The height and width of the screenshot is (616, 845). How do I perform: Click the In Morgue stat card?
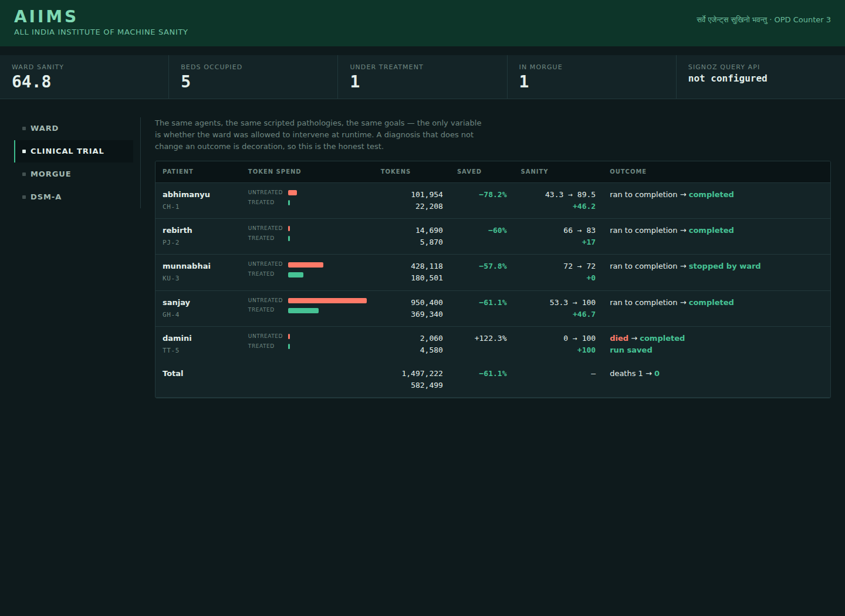click(x=591, y=77)
